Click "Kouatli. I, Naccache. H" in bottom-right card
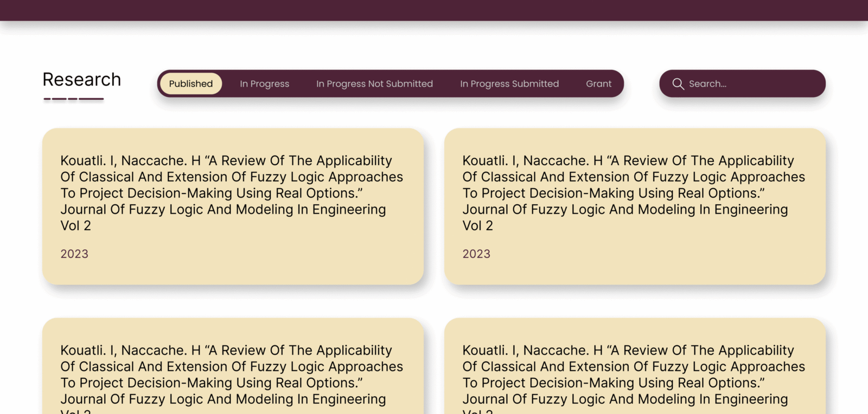The width and height of the screenshot is (868, 414). (533, 351)
